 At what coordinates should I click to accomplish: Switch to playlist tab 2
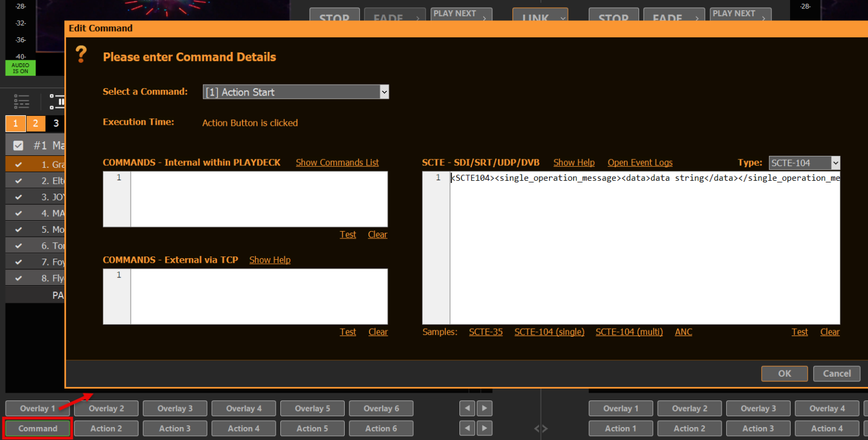point(36,123)
